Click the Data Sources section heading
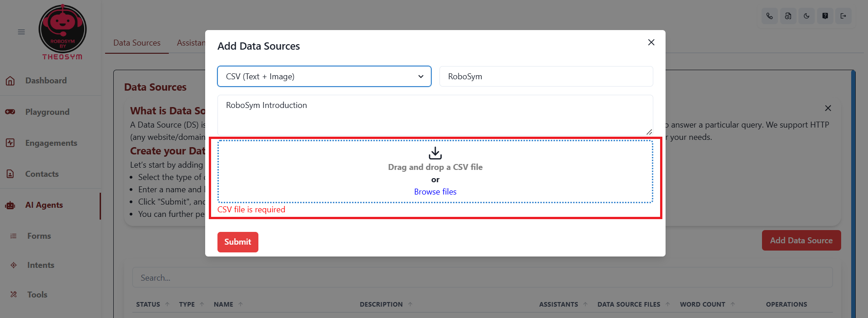 point(155,87)
